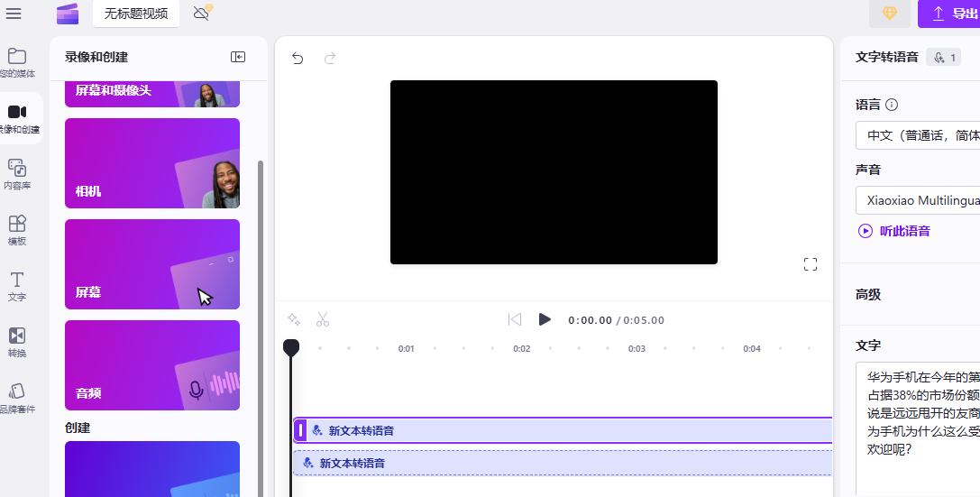Skip back to the start
The height and width of the screenshot is (497, 980).
click(x=515, y=319)
